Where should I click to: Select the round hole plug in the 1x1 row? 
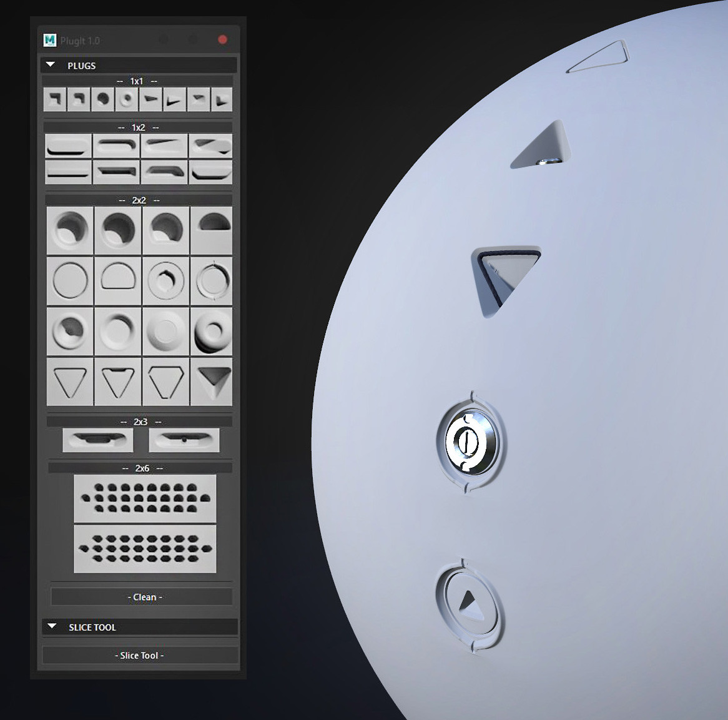tap(102, 99)
